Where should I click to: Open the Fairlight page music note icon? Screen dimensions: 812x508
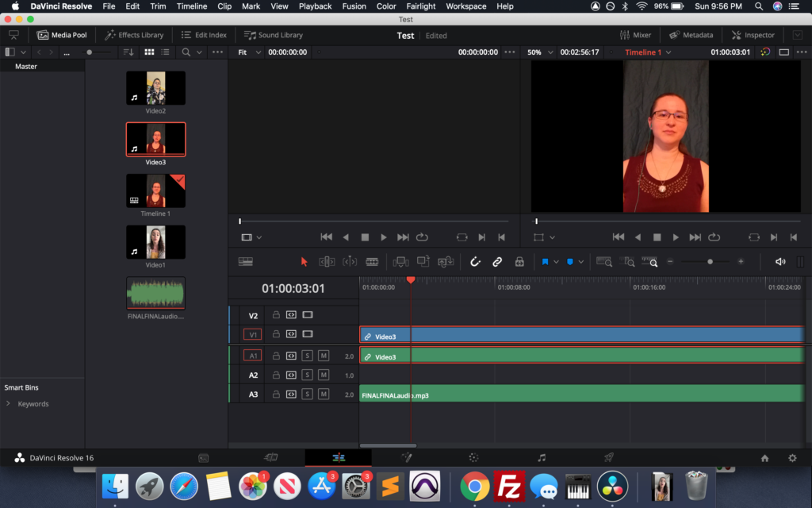pos(542,458)
